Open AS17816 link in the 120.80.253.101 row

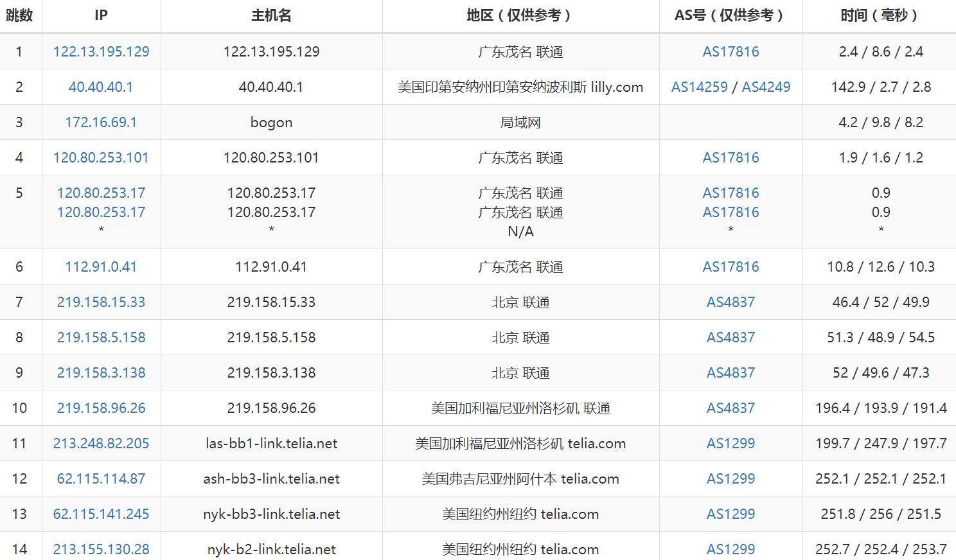[x=730, y=157]
